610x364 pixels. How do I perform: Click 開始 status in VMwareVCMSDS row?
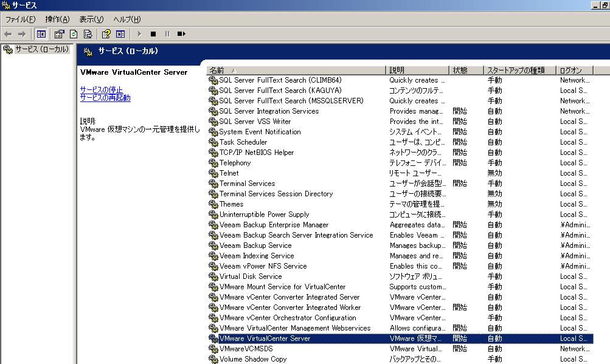pos(460,349)
